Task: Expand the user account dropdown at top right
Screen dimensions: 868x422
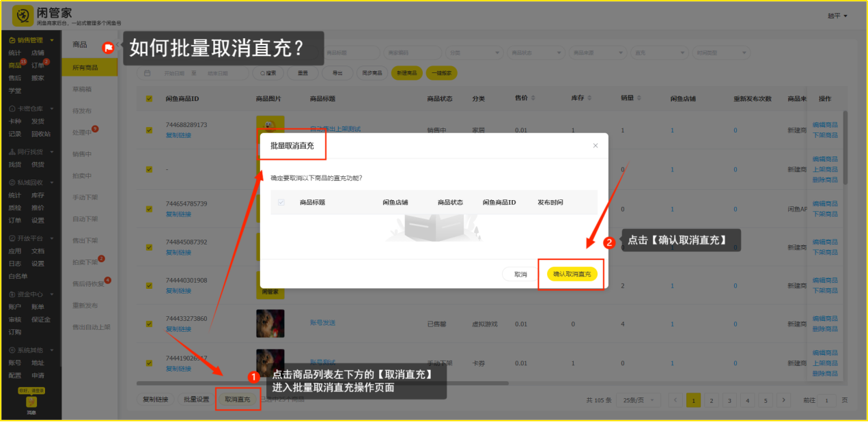Action: click(837, 16)
